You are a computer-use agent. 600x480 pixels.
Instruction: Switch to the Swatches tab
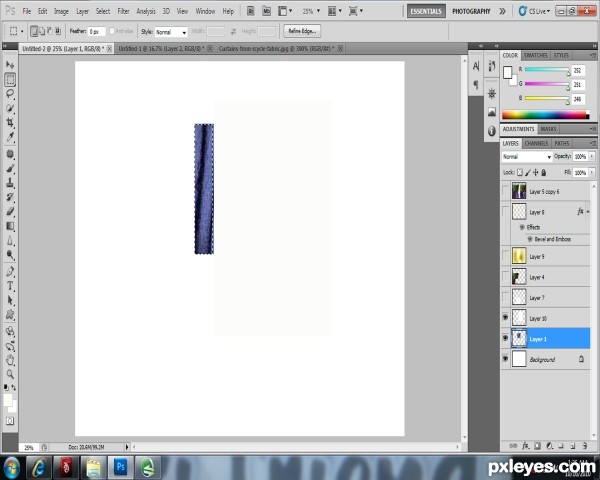pos(535,55)
